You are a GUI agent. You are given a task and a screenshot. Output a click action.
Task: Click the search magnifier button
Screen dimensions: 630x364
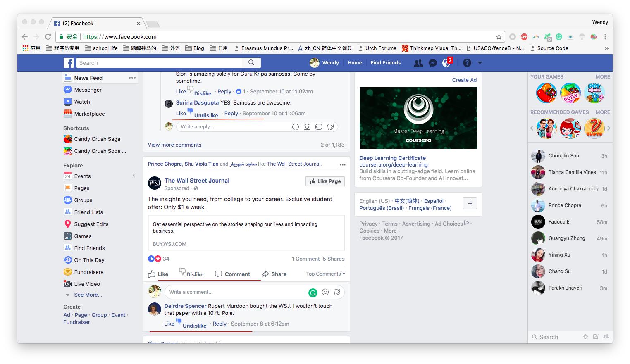pyautogui.click(x=251, y=63)
